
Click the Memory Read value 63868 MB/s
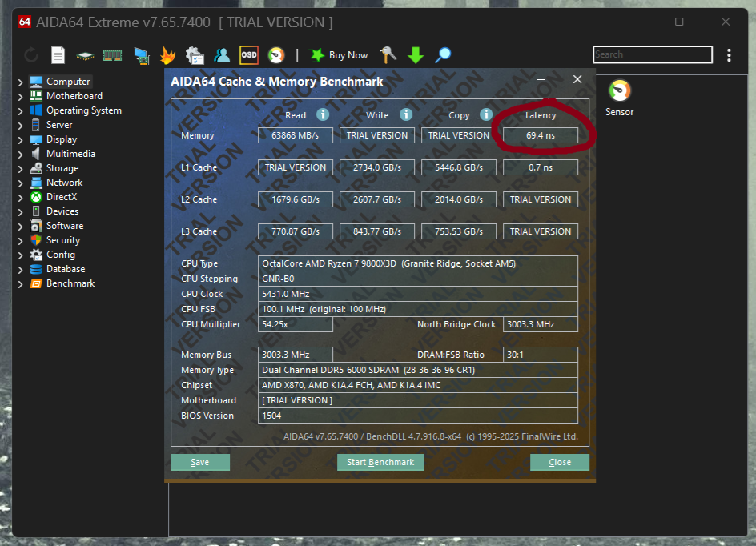[296, 135]
